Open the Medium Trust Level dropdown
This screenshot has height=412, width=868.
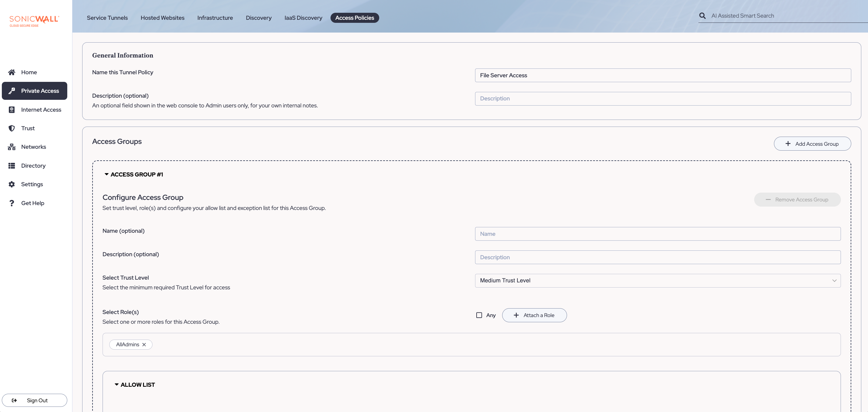point(657,280)
